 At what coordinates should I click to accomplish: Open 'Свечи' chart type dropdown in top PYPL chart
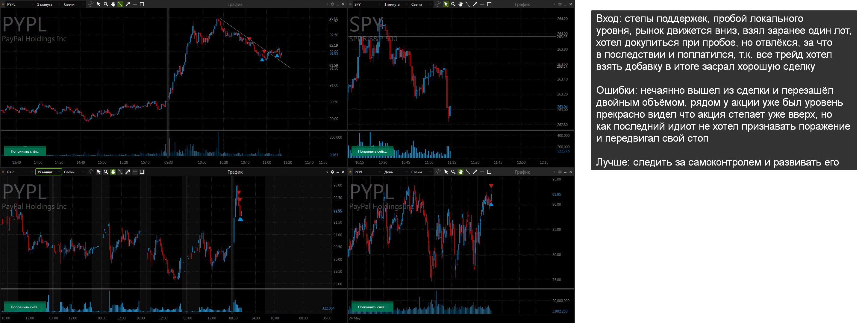click(x=74, y=4)
